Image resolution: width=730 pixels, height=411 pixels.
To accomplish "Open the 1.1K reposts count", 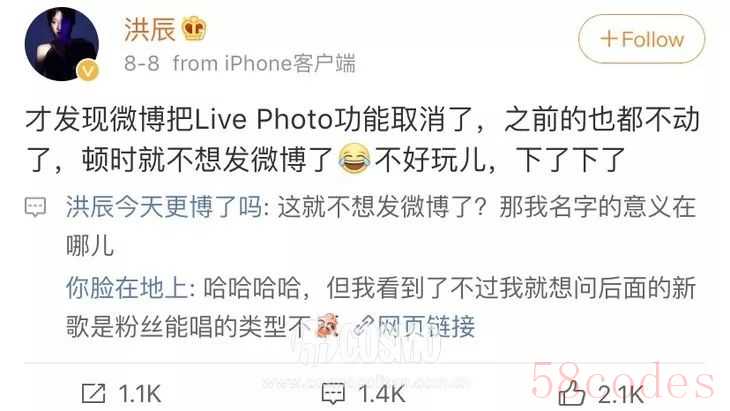I will (x=140, y=394).
